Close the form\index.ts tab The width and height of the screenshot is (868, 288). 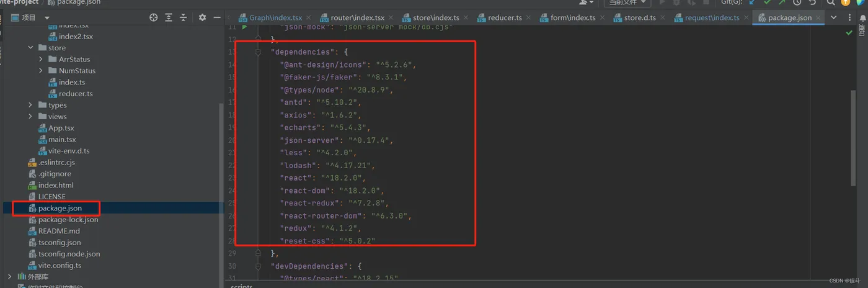click(x=603, y=17)
